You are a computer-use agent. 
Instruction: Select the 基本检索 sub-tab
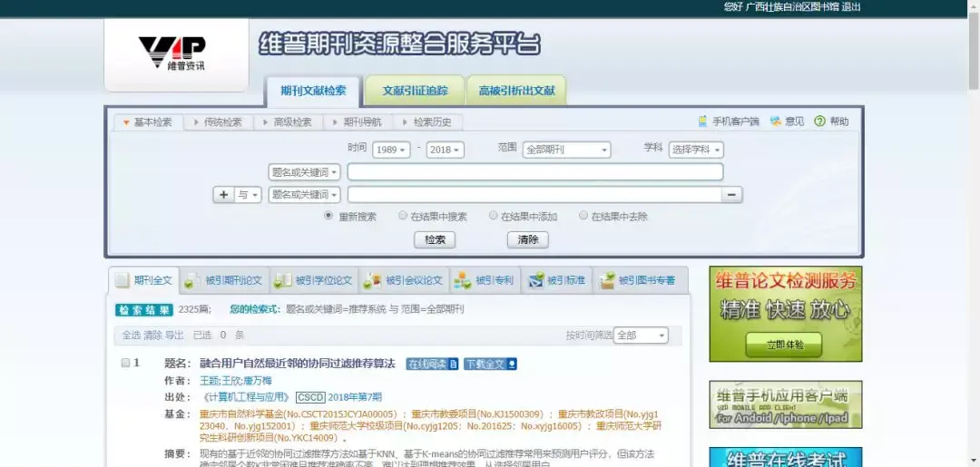pos(148,122)
